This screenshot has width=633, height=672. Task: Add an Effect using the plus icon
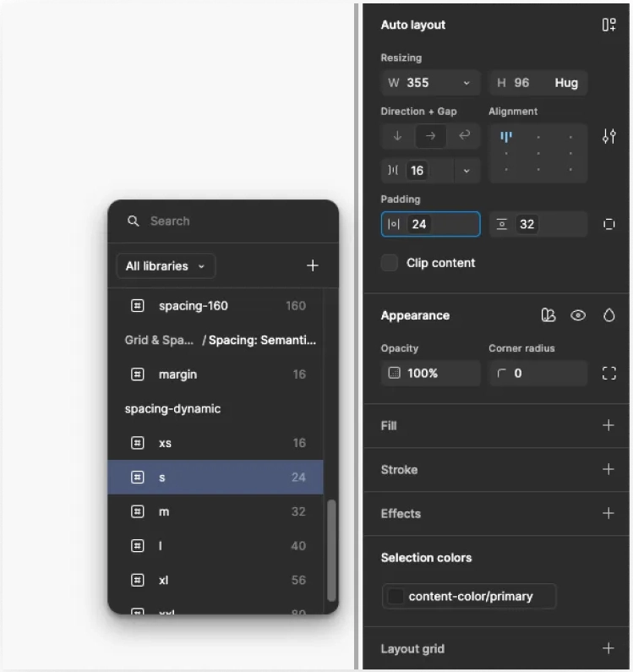608,513
